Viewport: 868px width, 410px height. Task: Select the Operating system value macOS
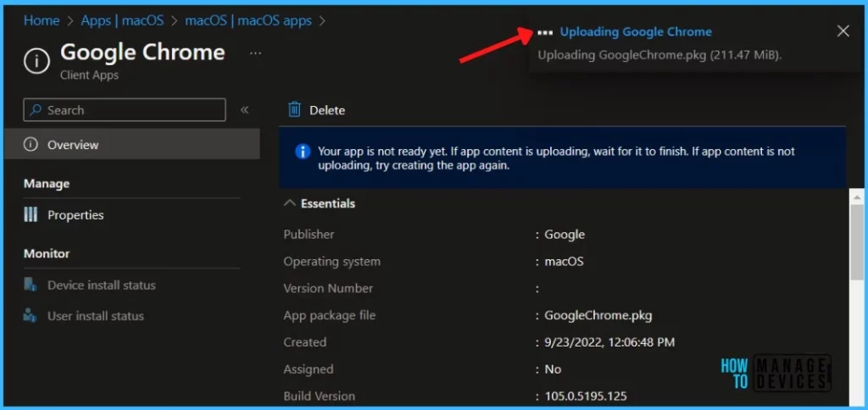point(564,261)
